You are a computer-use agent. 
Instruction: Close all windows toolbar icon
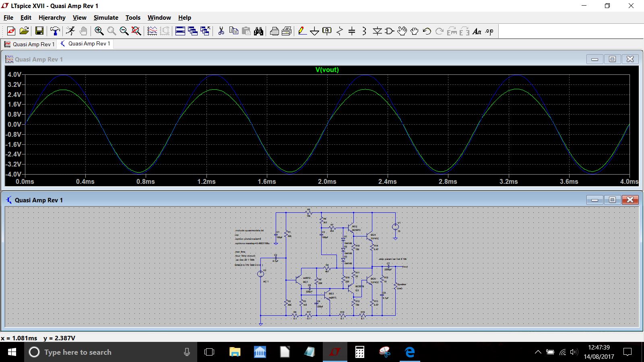point(205,31)
